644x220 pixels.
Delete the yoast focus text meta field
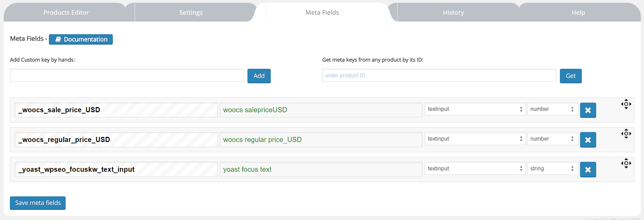588,170
